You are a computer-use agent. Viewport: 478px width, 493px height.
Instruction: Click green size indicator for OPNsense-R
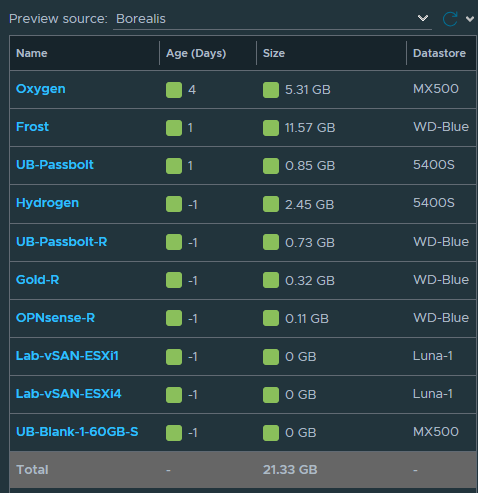(271, 318)
